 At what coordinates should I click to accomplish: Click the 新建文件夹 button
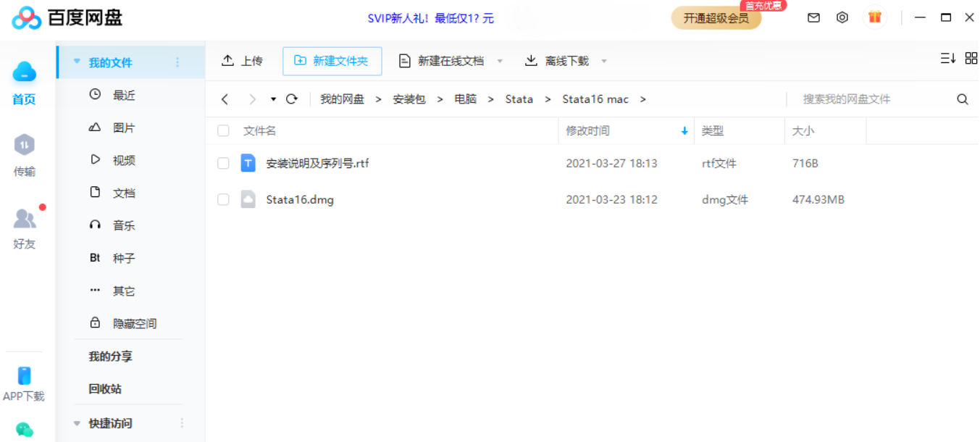[332, 61]
